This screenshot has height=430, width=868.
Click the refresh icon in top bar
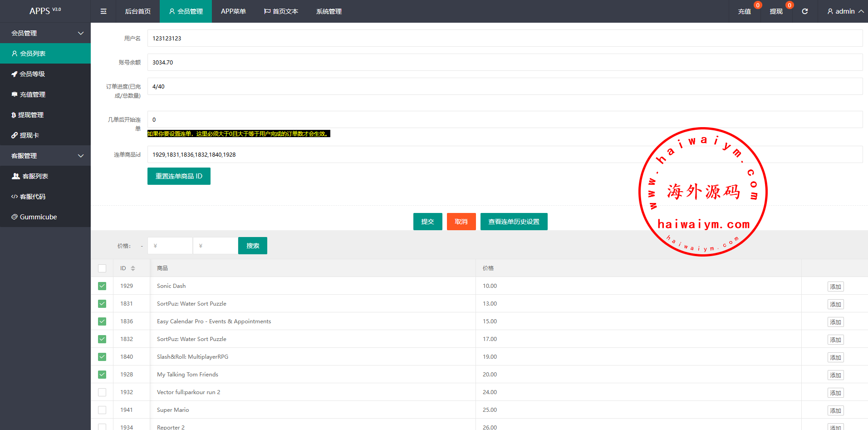(x=804, y=11)
